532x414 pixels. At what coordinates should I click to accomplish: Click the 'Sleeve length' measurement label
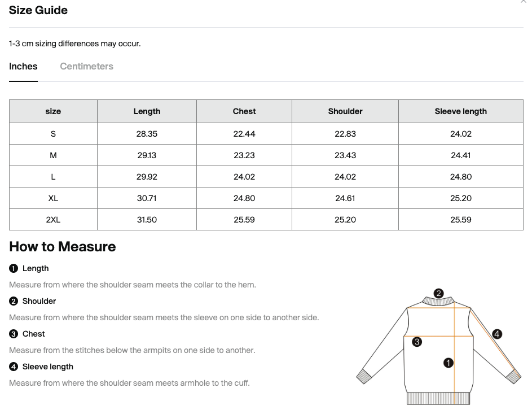48,367
